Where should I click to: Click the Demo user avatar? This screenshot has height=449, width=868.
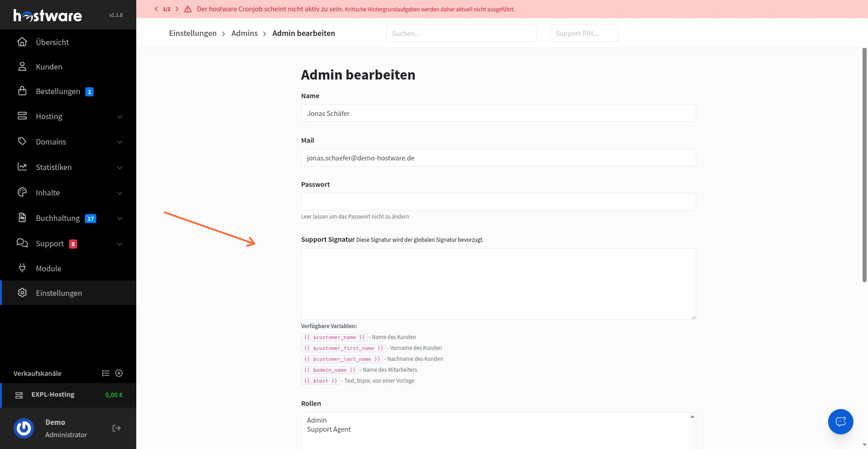(24, 428)
